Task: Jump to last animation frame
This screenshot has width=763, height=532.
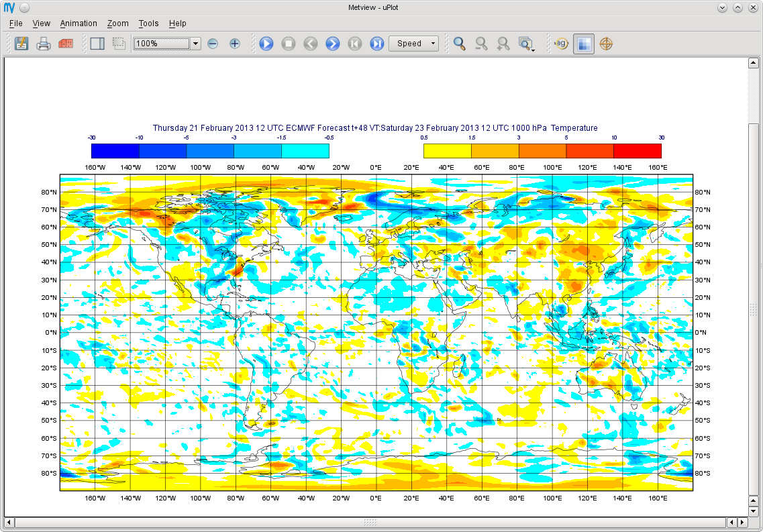Action: (376, 44)
